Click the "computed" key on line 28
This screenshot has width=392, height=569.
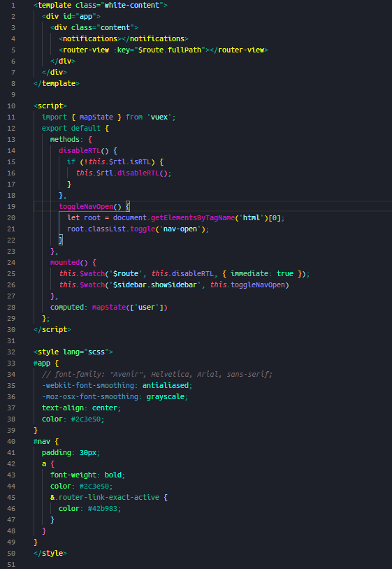point(67,308)
